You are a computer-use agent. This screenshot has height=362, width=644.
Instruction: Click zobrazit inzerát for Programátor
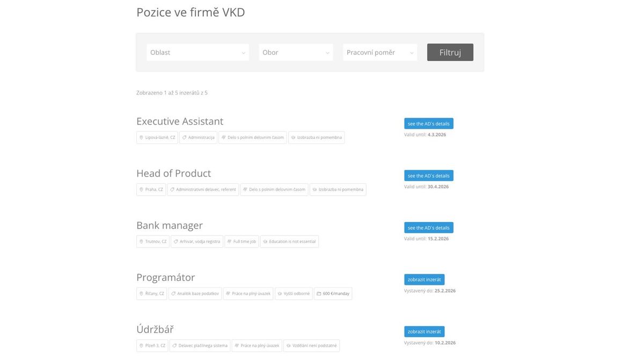(424, 279)
